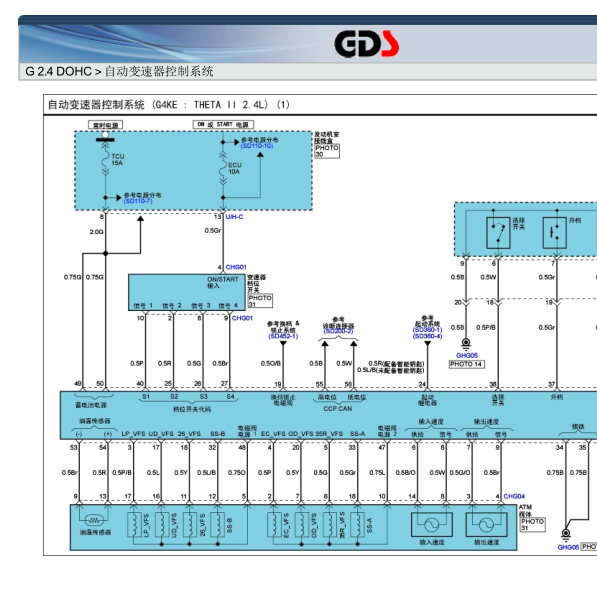Click the 油温传感器 resistor symbol in valve body
Viewport: 597px width, 598px height.
tap(94, 520)
